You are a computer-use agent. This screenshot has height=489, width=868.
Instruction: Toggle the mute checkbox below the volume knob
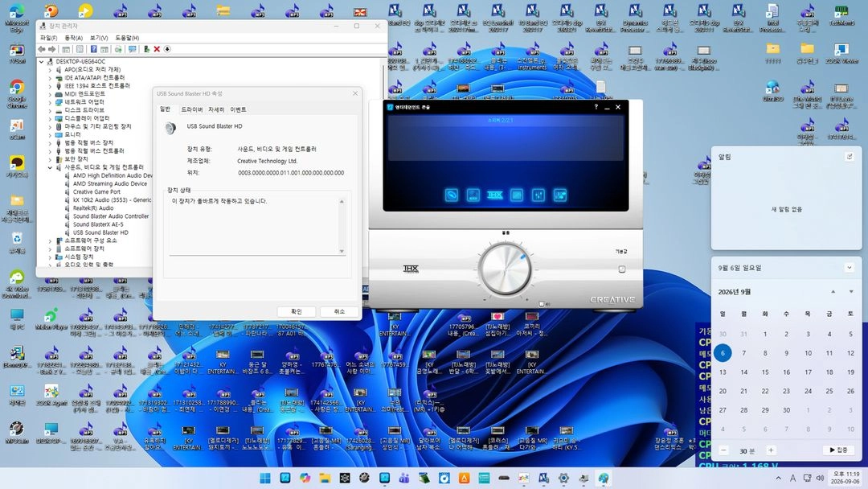(542, 304)
